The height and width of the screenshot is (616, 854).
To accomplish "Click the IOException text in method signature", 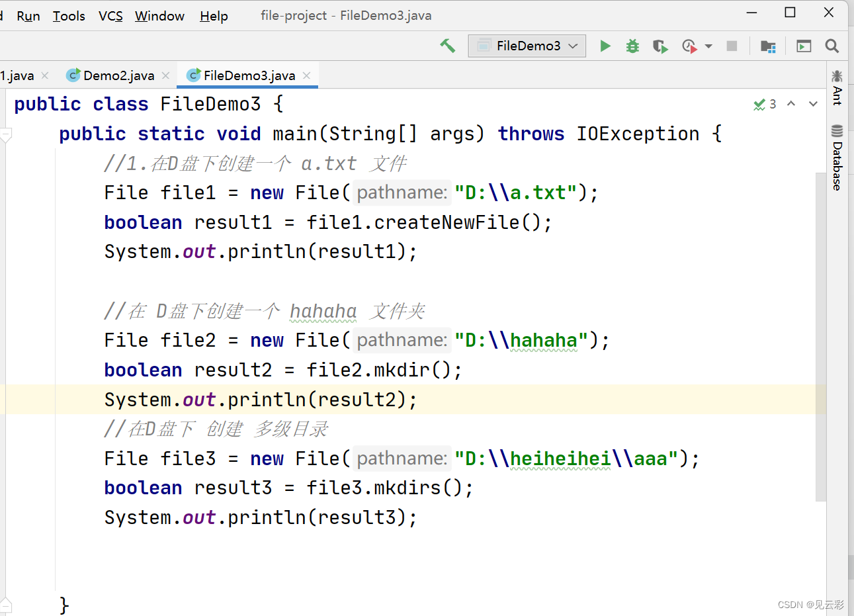I will (x=638, y=134).
